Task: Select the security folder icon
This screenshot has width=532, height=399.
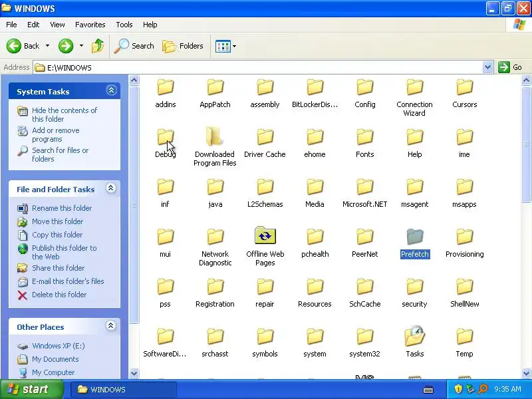Action: pos(414,287)
